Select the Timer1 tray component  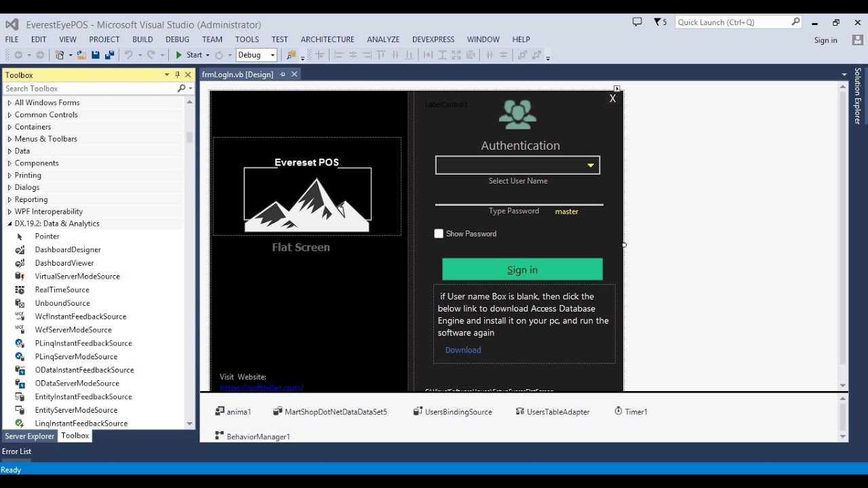631,411
